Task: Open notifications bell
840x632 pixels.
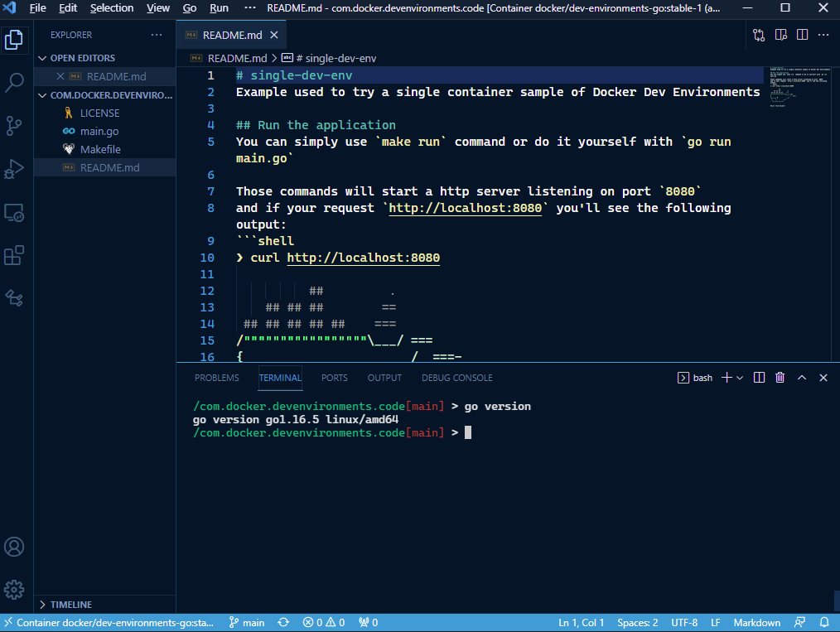Action: [824, 622]
